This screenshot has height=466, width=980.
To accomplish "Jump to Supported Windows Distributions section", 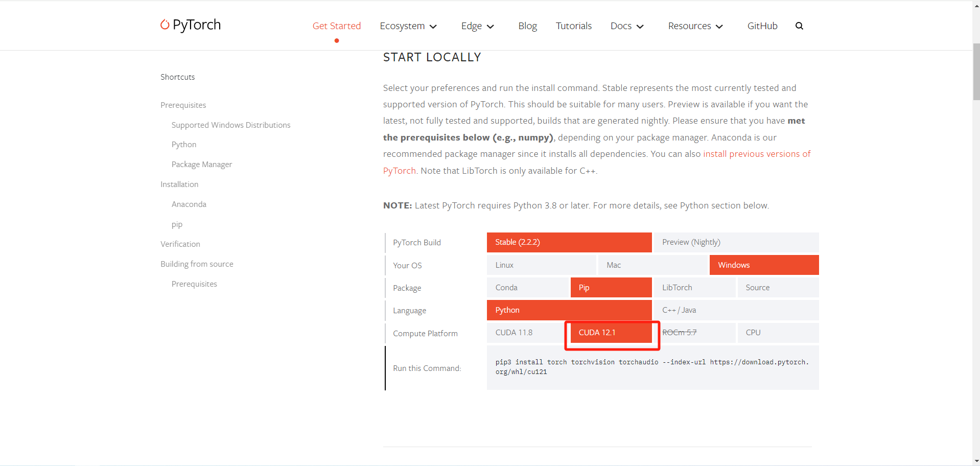I will tap(231, 125).
